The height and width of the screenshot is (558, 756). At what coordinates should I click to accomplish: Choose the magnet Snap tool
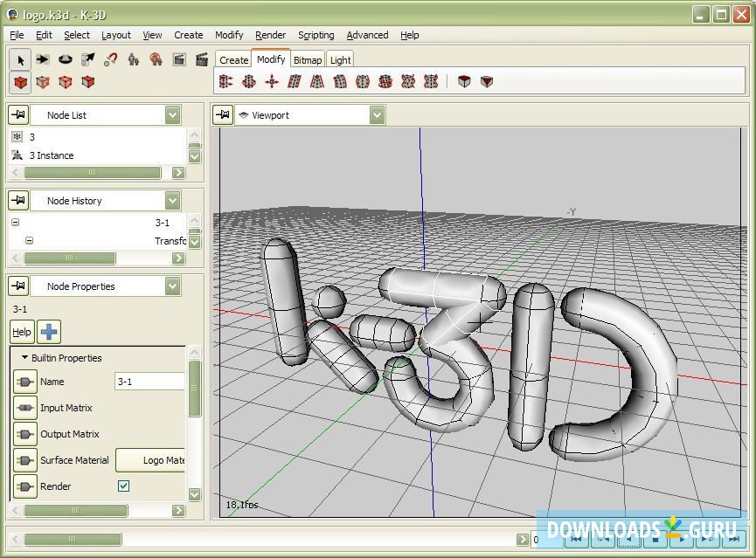(110, 59)
